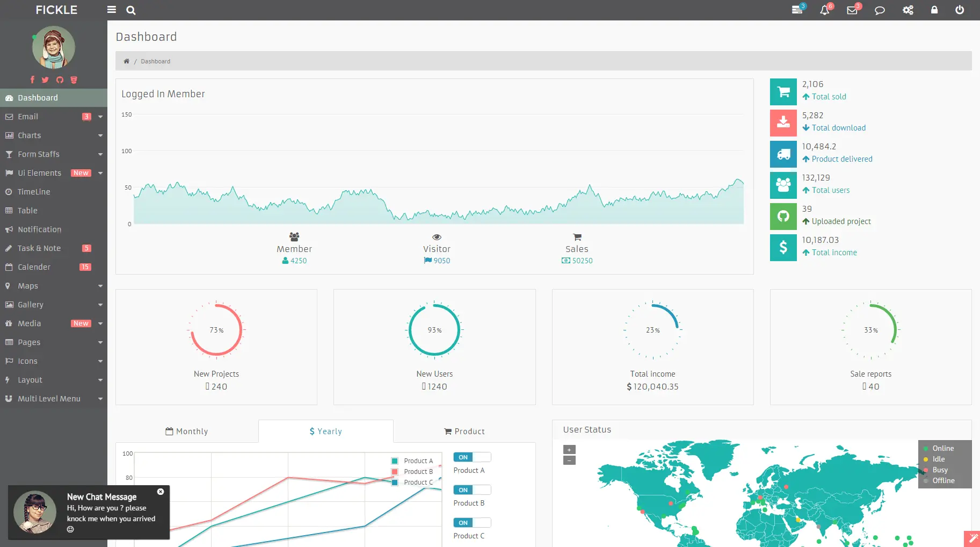Click the Twitter icon under the avatar

[x=45, y=80]
